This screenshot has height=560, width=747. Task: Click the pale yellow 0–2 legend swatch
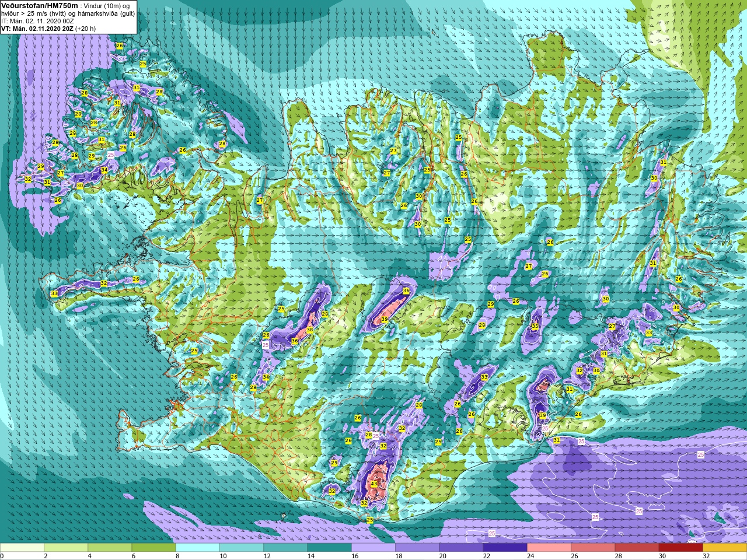click(22, 547)
